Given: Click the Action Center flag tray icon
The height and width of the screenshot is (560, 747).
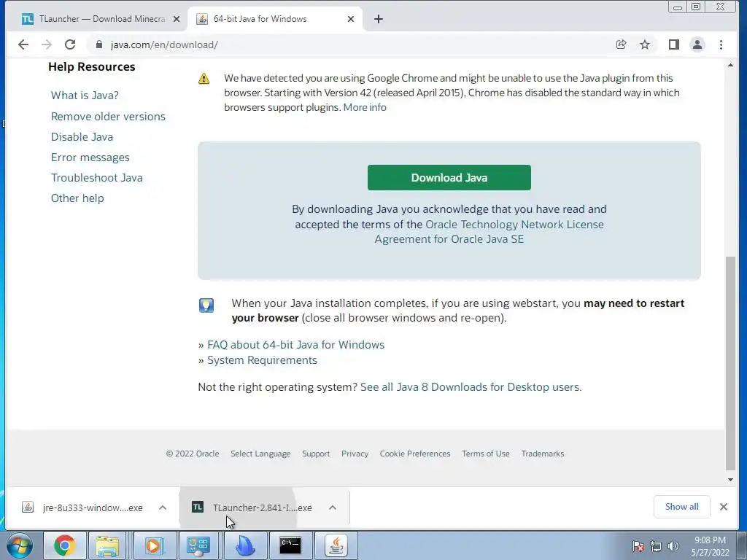Looking at the screenshot, I should (638, 546).
